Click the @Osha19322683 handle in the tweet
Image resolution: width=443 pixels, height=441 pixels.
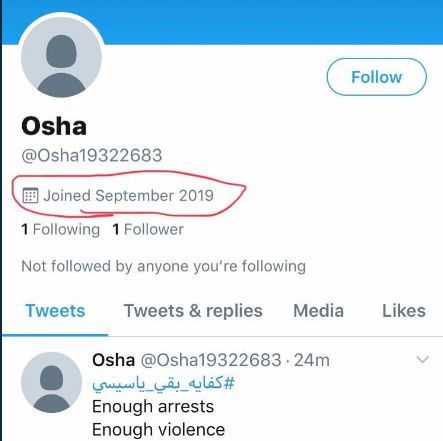pos(211,360)
